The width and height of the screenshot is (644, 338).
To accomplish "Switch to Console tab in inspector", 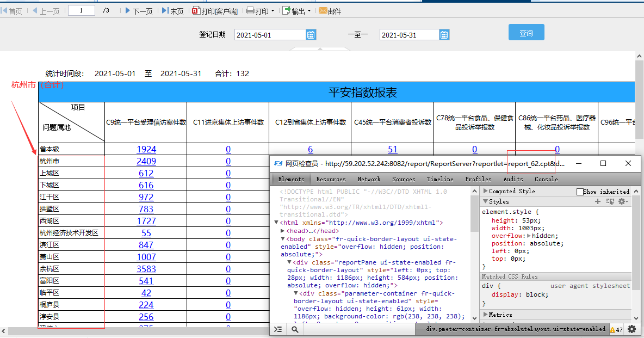I will click(546, 179).
